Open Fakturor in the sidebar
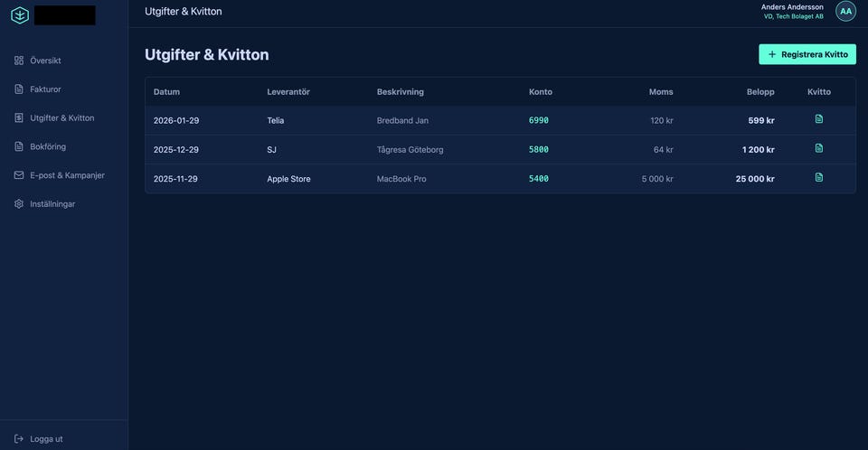 tap(45, 89)
